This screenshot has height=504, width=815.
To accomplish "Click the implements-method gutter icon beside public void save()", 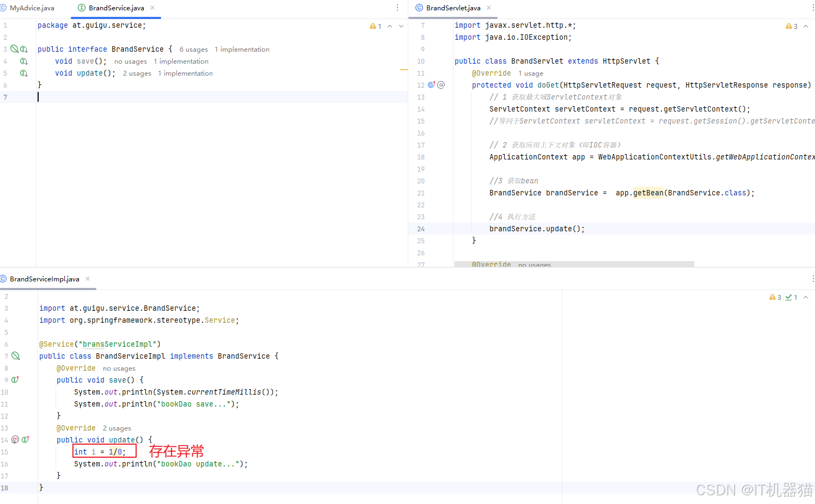I will pos(15,380).
